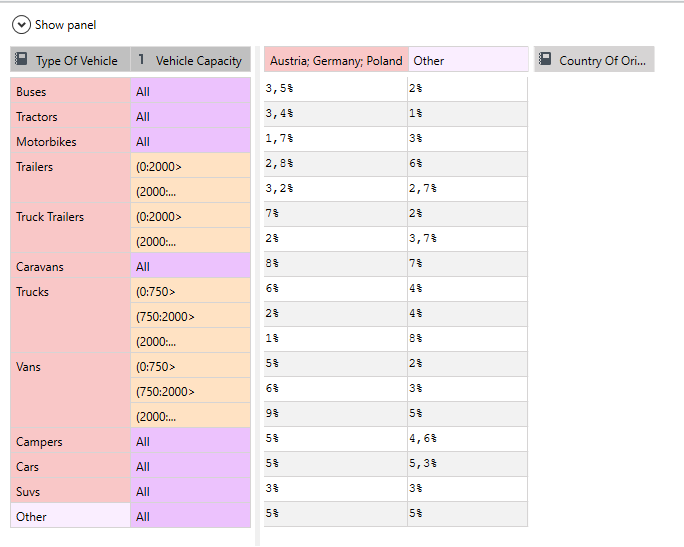Screen dimensions: 684x547
Task: Edit the 4,6% Campers value
Action: [x=468, y=439]
